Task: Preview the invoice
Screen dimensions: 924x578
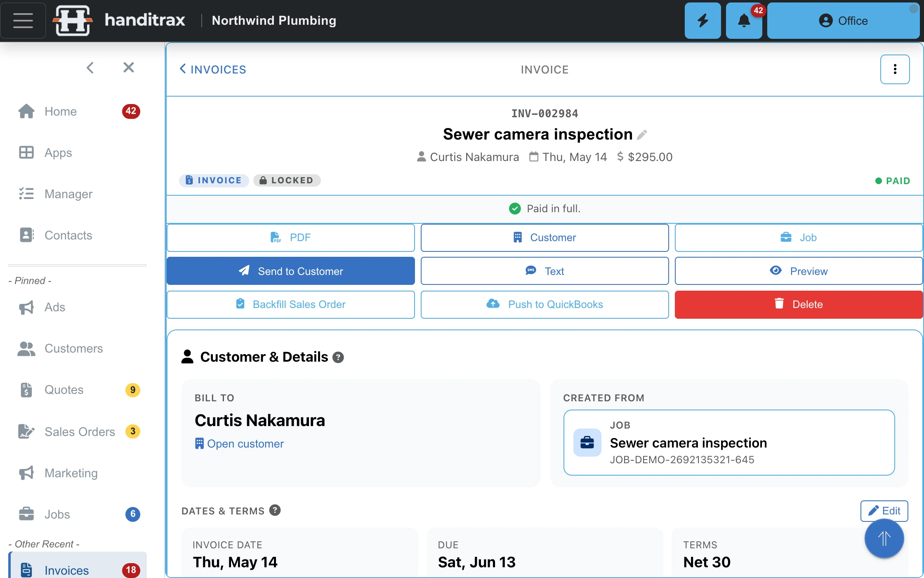Action: pyautogui.click(x=799, y=271)
